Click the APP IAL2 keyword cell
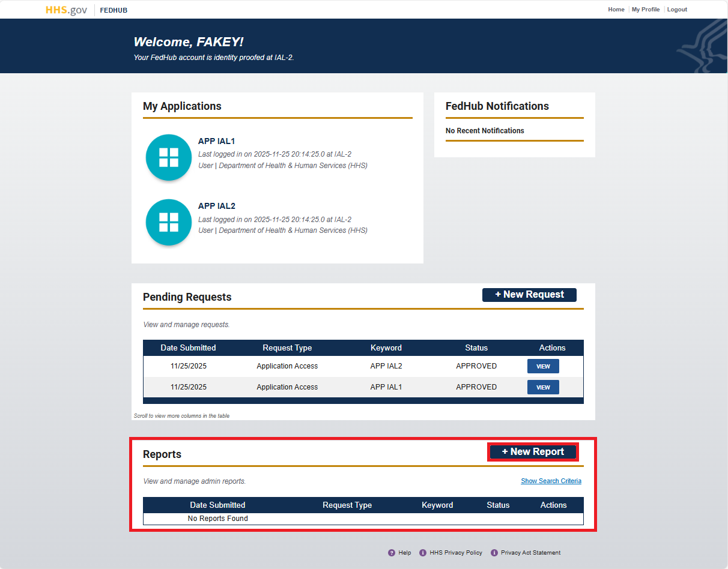Viewport: 728px width, 569px height. point(386,366)
